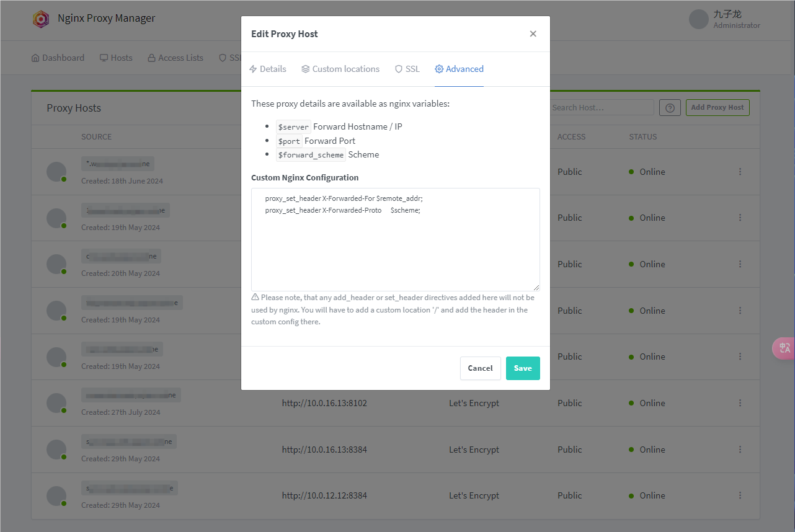Click the pink translate floating icon
Image resolution: width=795 pixels, height=532 pixels.
(x=784, y=348)
